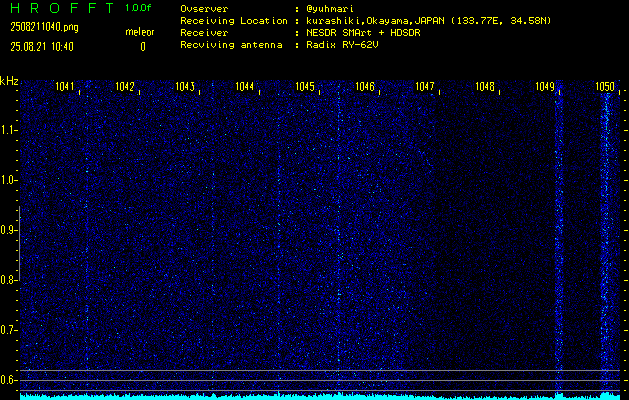
Task: Click the timestamp 25.08.21 10:40
Action: [42, 47]
